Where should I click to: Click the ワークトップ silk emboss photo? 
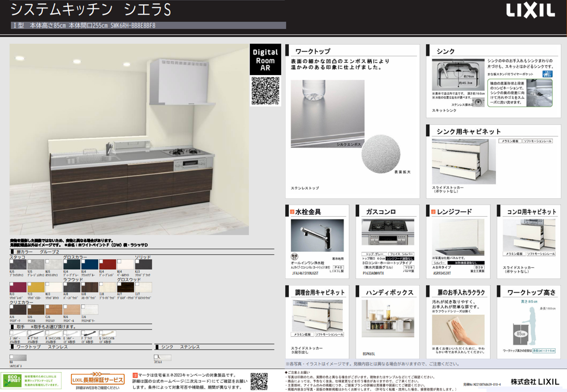coord(328,113)
